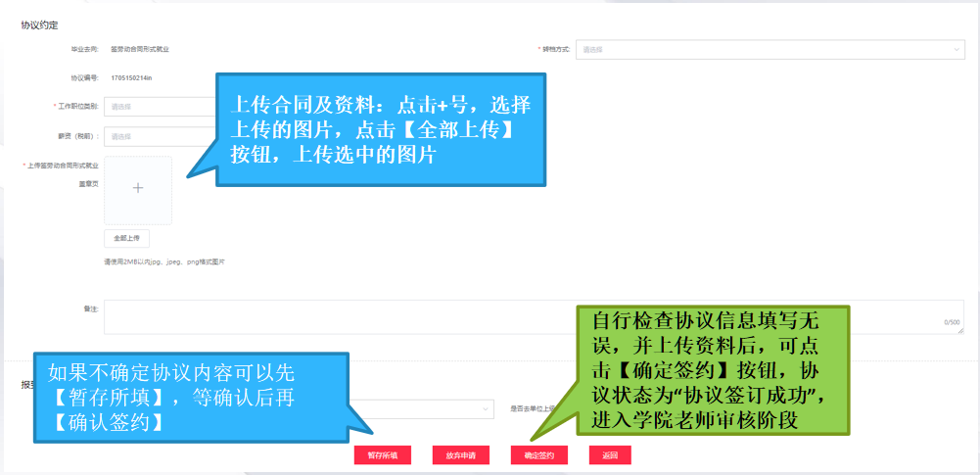Click the 返回 button to go back
The width and height of the screenshot is (980, 475).
[x=610, y=455]
